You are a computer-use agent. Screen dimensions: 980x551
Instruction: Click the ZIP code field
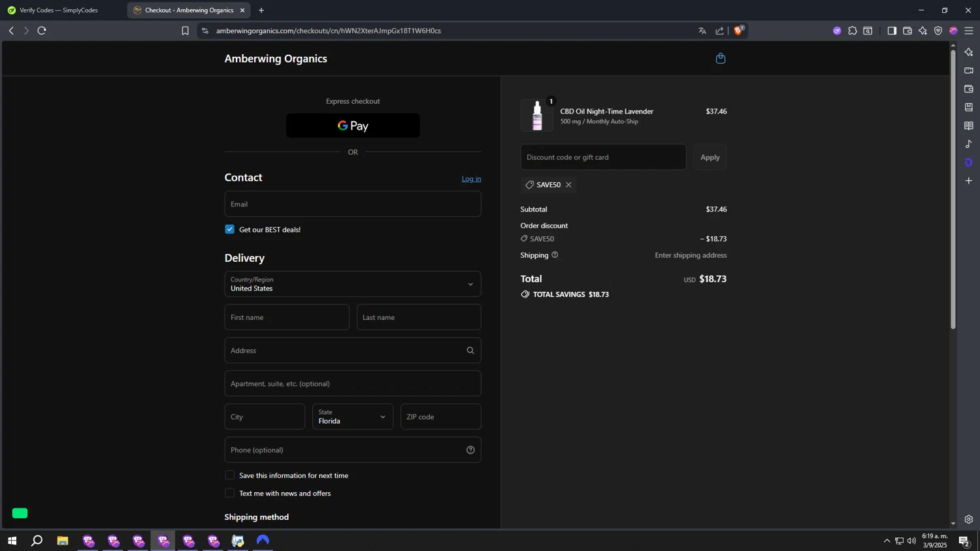point(441,417)
